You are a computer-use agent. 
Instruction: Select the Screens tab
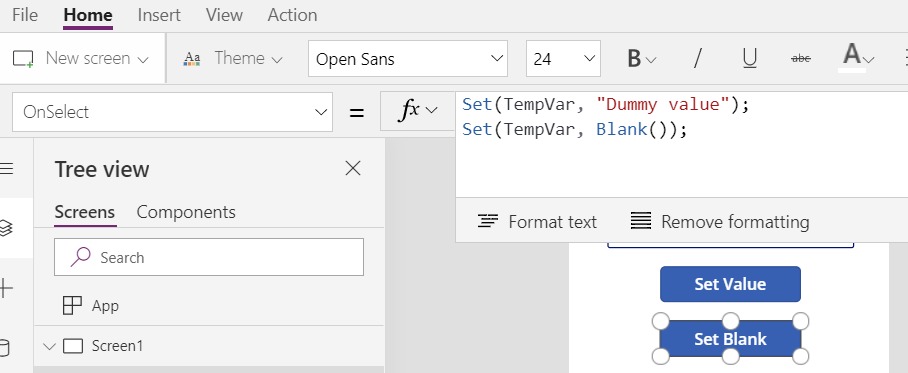[85, 212]
